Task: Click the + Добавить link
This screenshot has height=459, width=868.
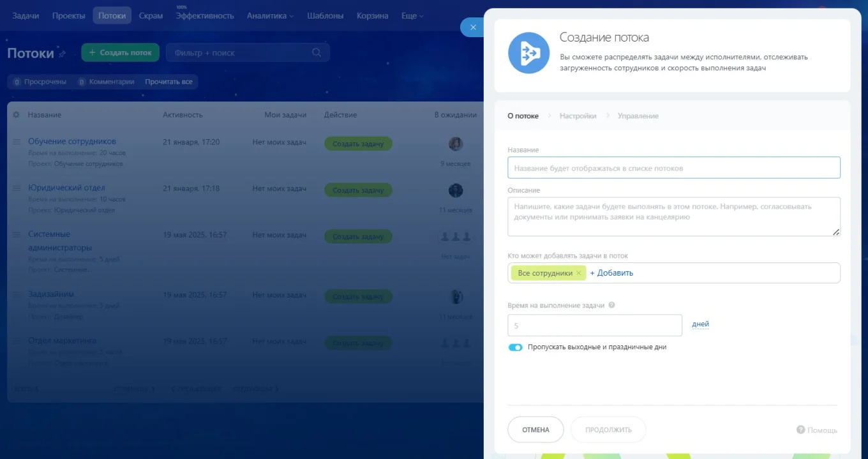Action: (x=611, y=273)
